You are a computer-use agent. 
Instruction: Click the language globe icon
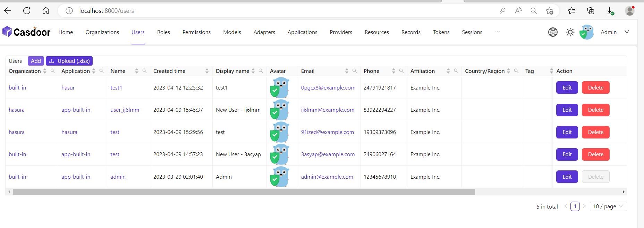[x=553, y=32]
